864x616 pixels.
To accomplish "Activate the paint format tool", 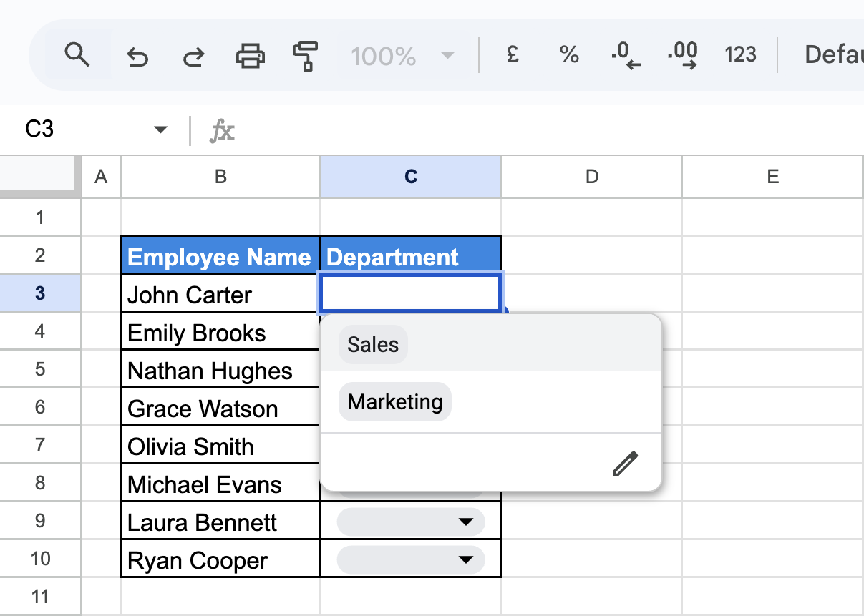I will click(x=306, y=55).
